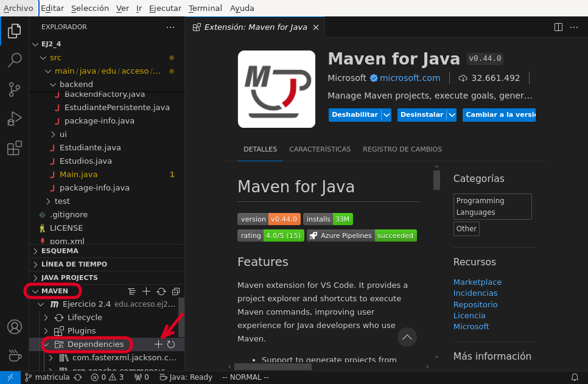Screen dimensions: 588x384
Task: Refresh all Maven projects icon
Action: click(161, 291)
